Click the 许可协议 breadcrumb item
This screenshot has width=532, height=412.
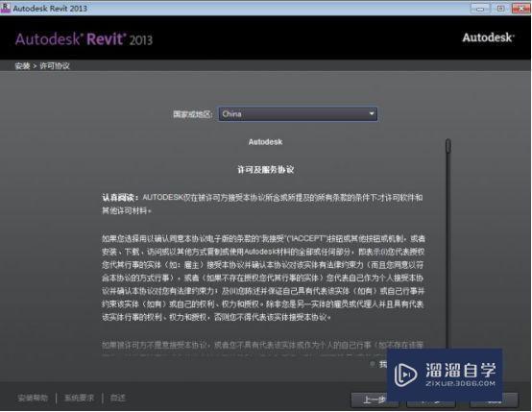[x=55, y=66]
